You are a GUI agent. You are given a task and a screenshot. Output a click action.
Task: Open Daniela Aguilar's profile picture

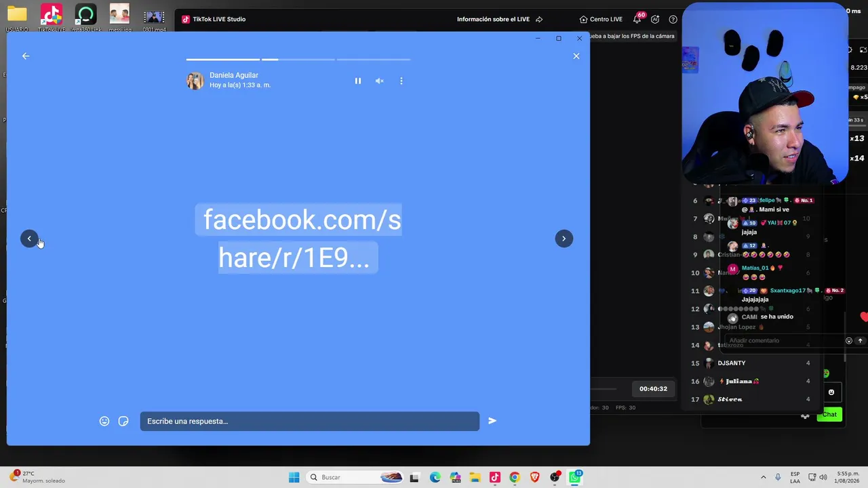click(x=195, y=81)
